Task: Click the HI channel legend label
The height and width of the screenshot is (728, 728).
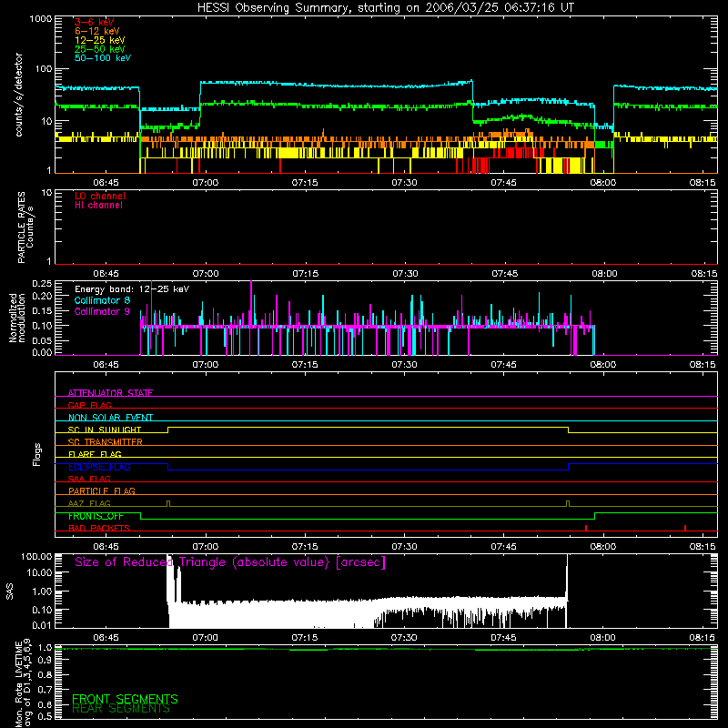Action: coord(98,205)
